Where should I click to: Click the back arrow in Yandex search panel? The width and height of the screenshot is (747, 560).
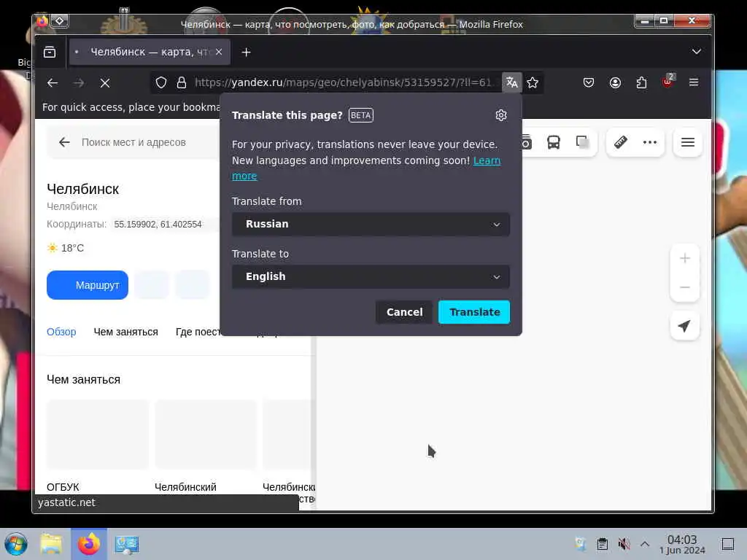tap(64, 142)
